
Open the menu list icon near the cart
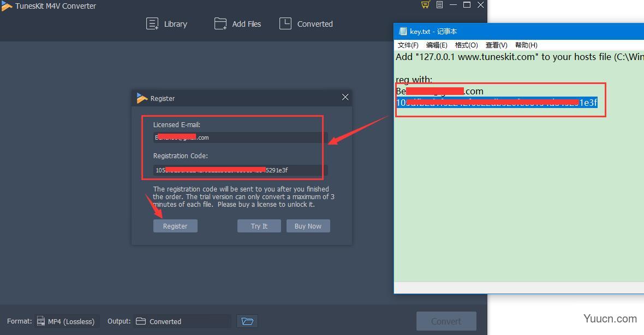[439, 4]
